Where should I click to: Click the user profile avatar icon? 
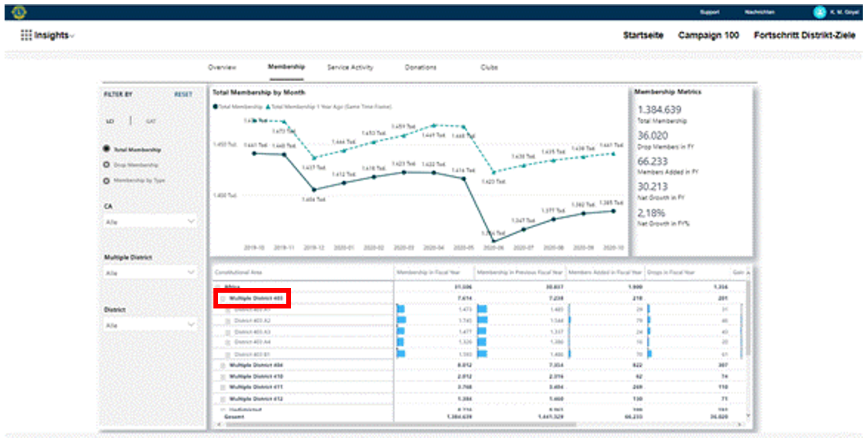pyautogui.click(x=819, y=12)
